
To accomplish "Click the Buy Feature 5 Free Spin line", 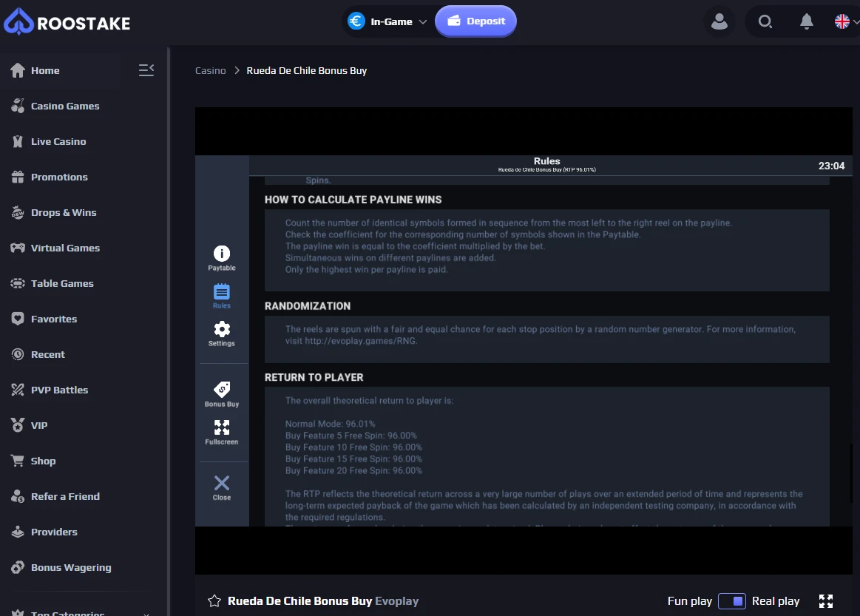I will pyautogui.click(x=351, y=436).
